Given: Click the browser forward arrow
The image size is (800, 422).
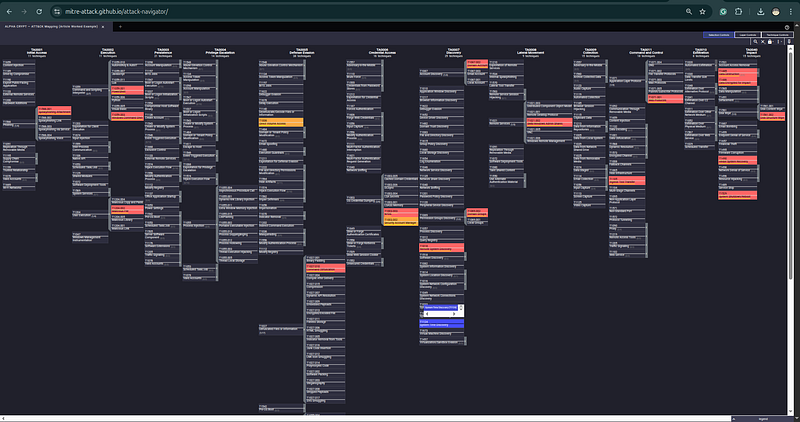Looking at the screenshot, I should [23, 11].
